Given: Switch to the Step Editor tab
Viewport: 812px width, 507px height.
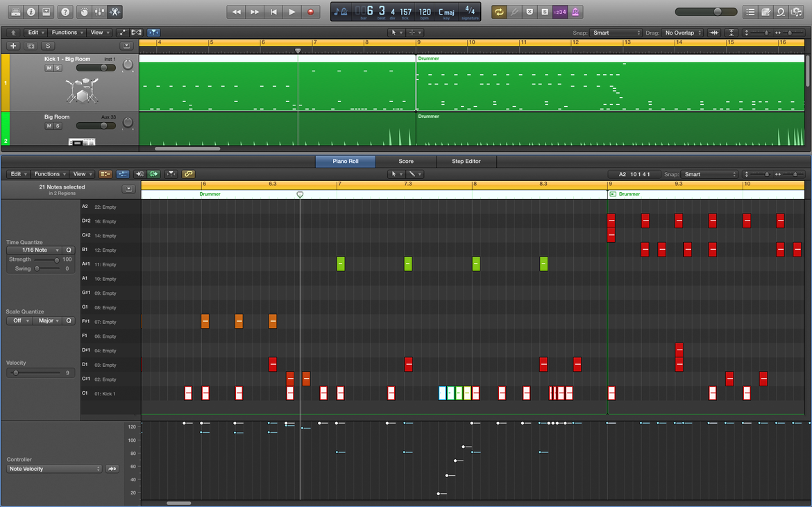Looking at the screenshot, I should [x=466, y=161].
